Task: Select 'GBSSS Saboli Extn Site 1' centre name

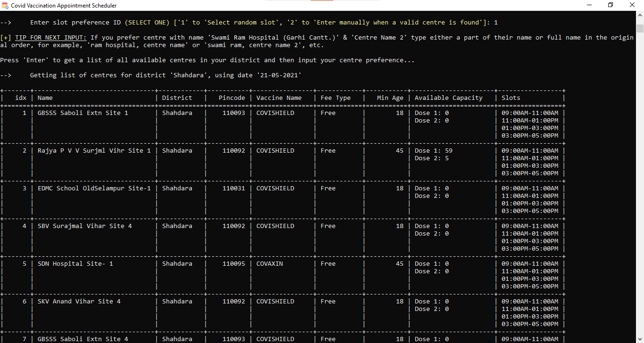Action: (83, 113)
